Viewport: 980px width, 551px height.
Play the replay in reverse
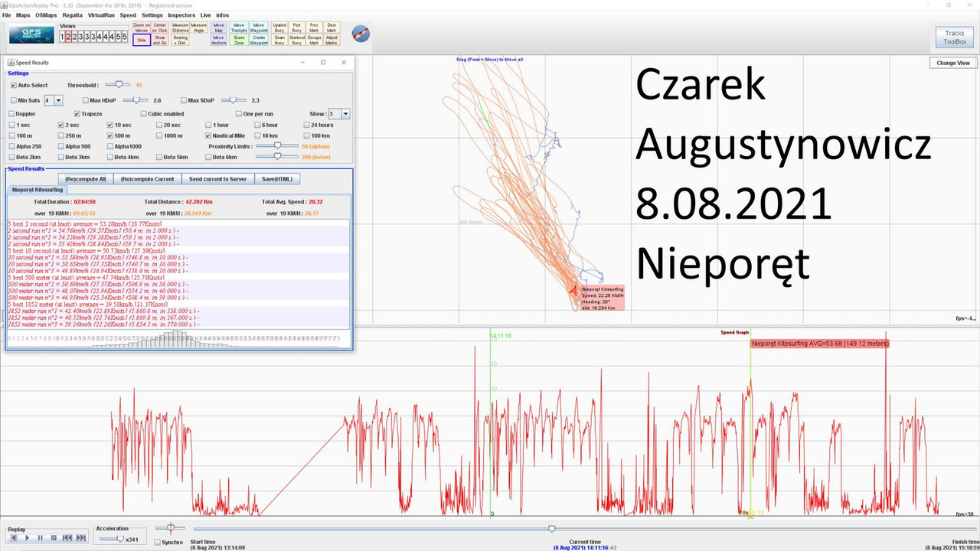coord(14,538)
